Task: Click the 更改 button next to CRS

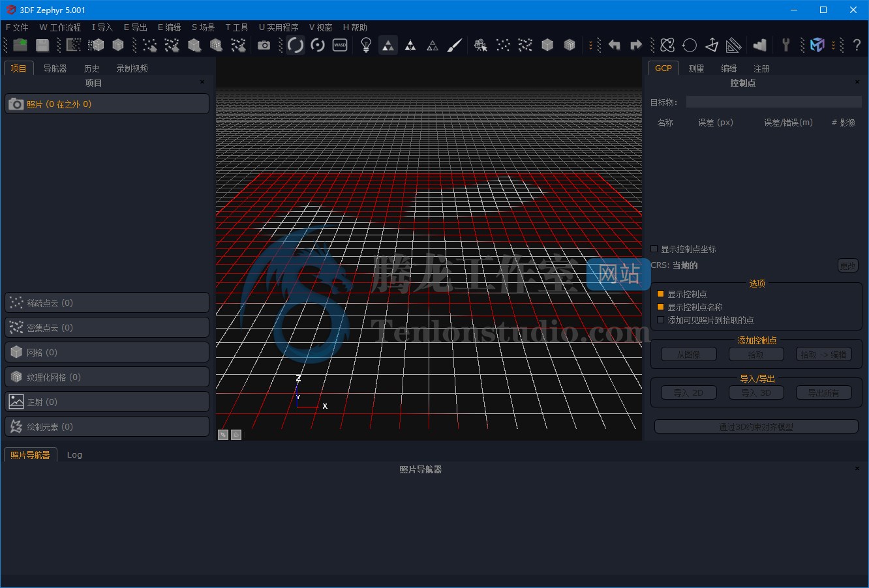Action: pos(848,265)
